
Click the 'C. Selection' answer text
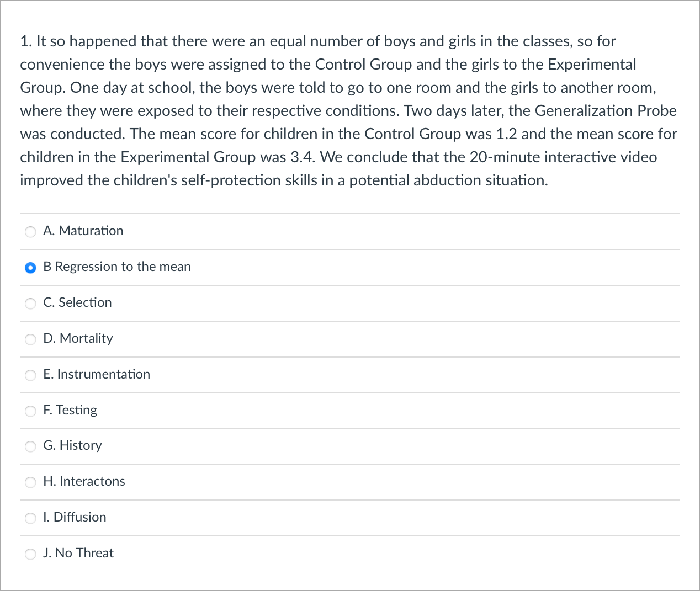coord(77,302)
